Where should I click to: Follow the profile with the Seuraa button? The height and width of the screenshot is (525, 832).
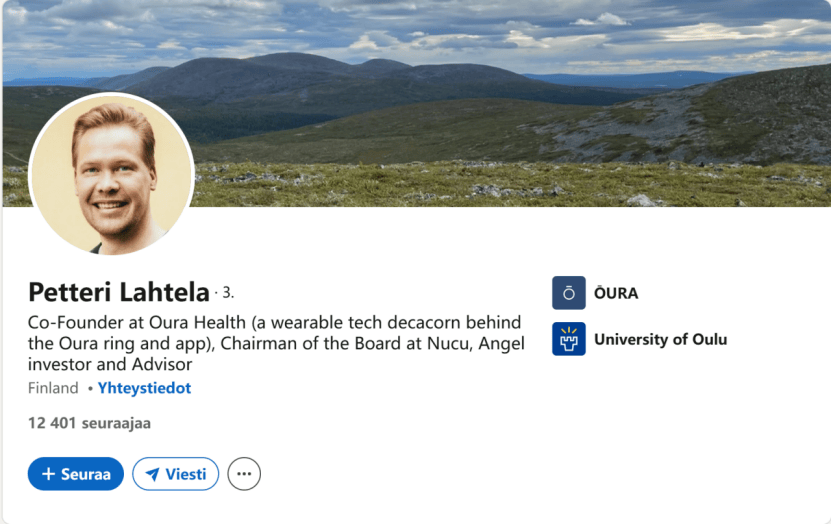[76, 474]
